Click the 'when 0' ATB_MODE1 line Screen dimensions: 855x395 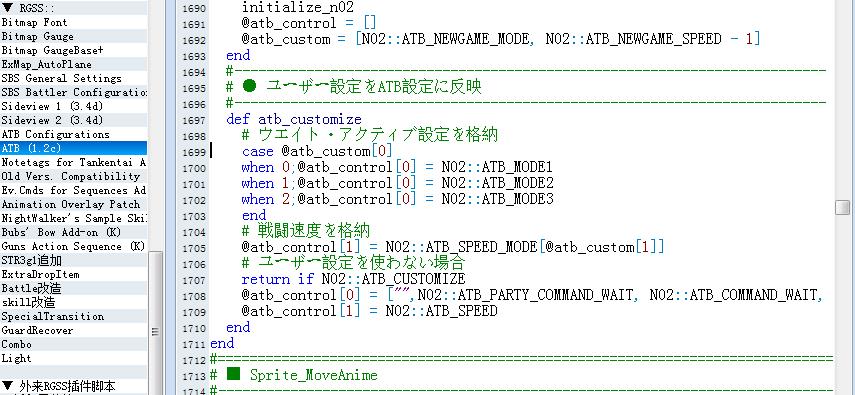pos(398,166)
